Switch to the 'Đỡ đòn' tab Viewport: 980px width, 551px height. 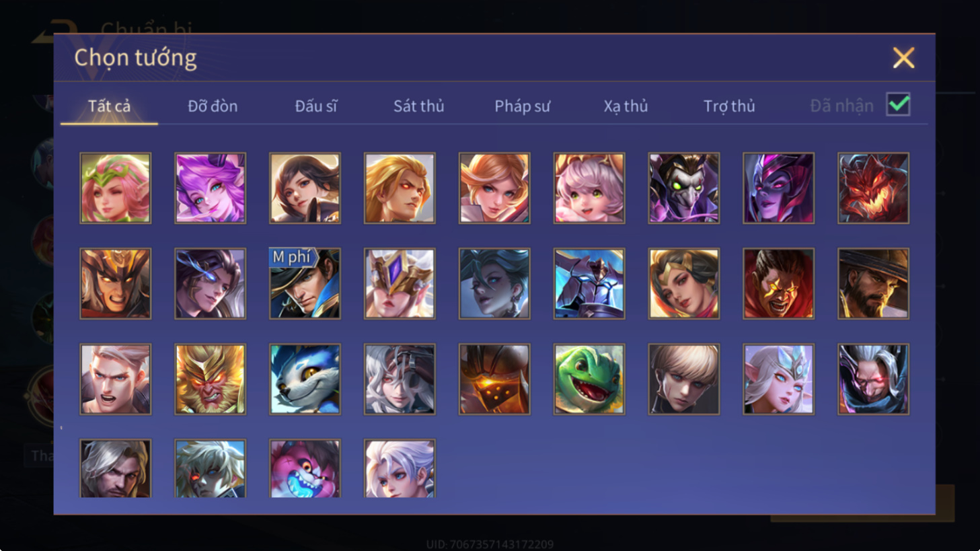213,106
